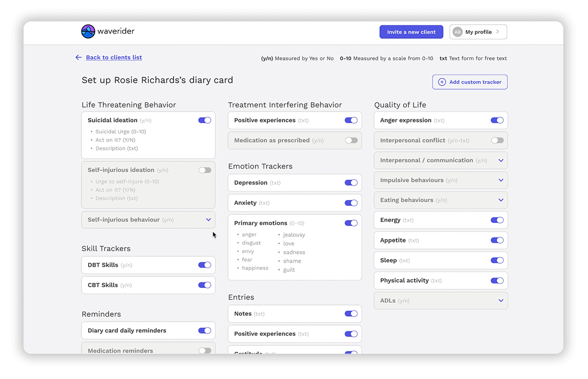This screenshot has width=588, height=379.
Task: Expand ADLs section
Action: (x=500, y=300)
